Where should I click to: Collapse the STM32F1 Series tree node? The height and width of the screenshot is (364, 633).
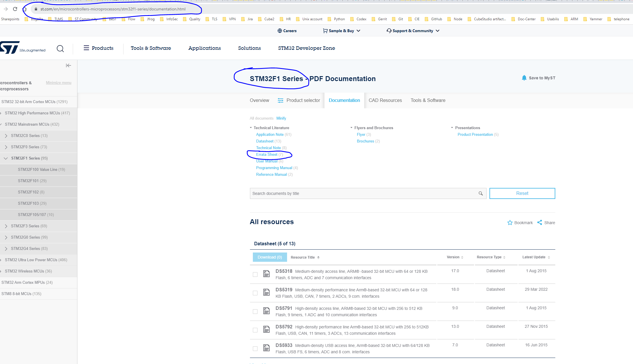tap(6, 158)
